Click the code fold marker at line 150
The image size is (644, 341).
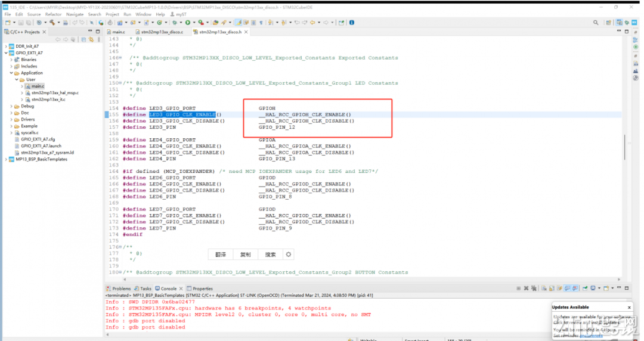[120, 83]
